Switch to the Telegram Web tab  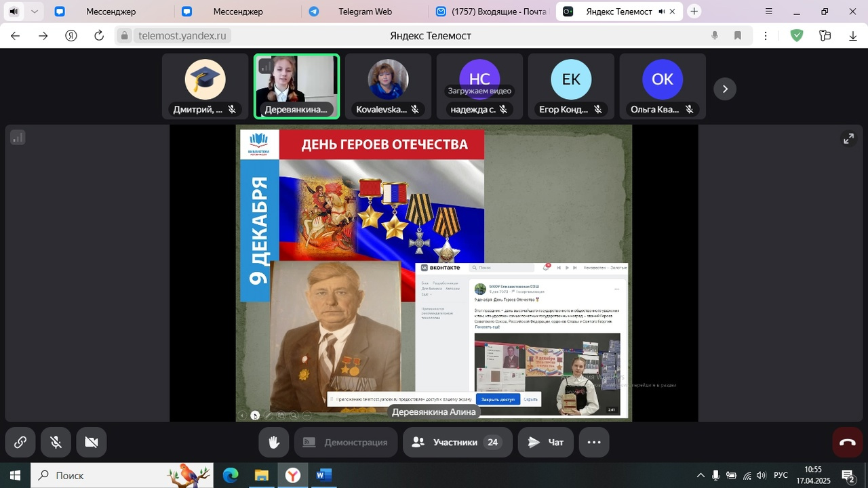coord(365,12)
